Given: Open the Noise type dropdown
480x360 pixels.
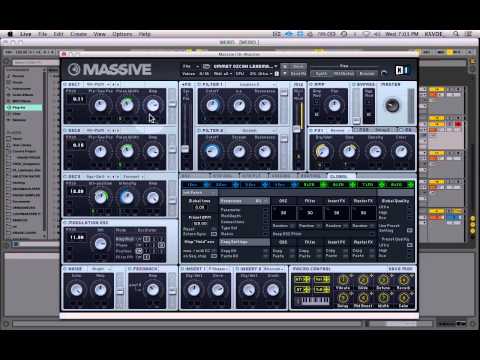Looking at the screenshot, I should point(101,269).
